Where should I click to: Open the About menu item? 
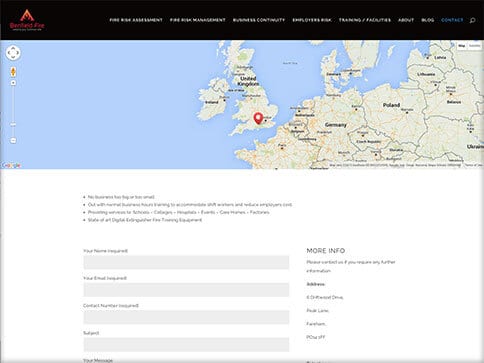click(406, 20)
